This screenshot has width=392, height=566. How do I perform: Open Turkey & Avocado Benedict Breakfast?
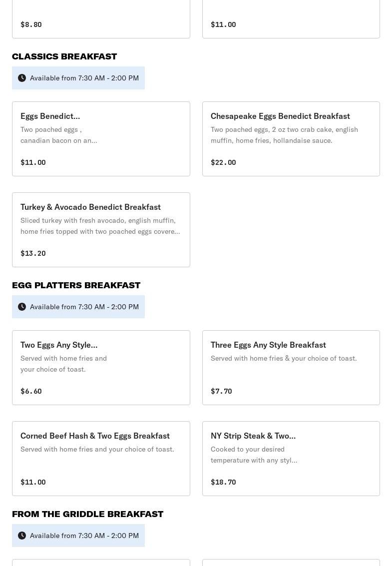[x=101, y=230]
